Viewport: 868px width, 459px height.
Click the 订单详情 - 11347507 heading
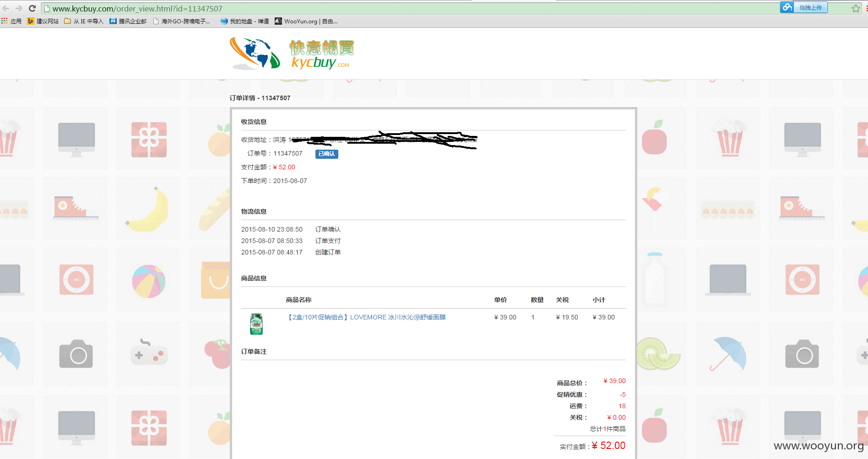260,98
